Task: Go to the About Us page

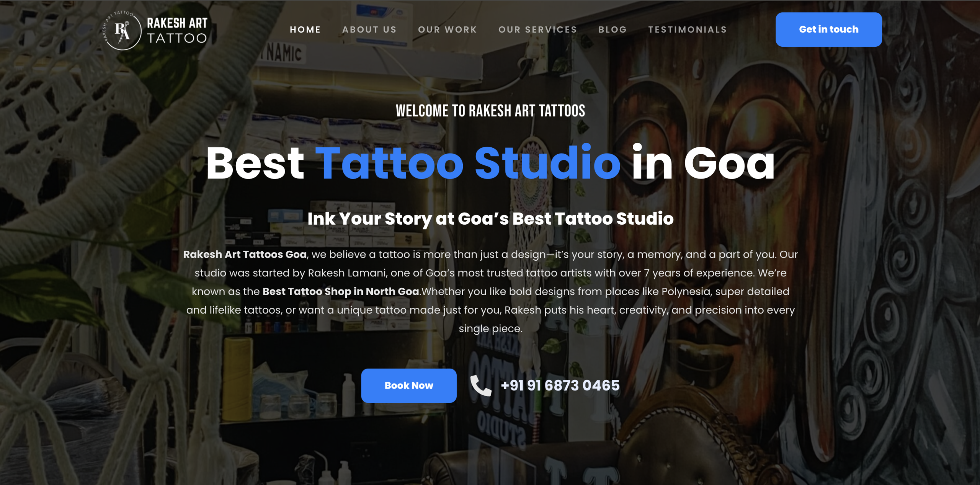Action: click(x=369, y=29)
